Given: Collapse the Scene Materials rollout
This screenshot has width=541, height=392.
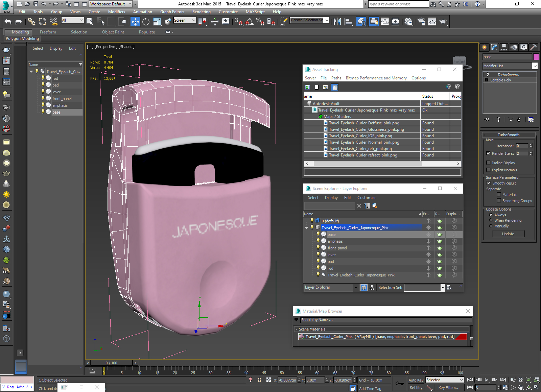Looking at the screenshot, I should [297, 329].
